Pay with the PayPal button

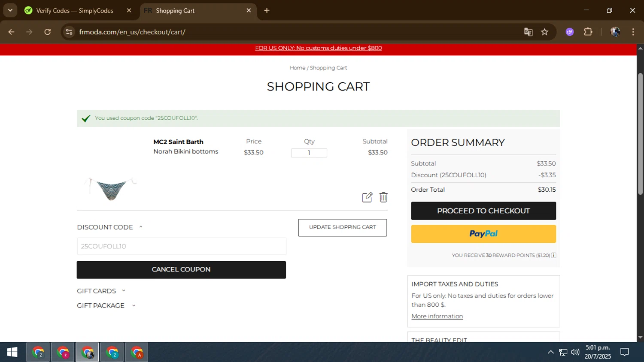coord(483,234)
